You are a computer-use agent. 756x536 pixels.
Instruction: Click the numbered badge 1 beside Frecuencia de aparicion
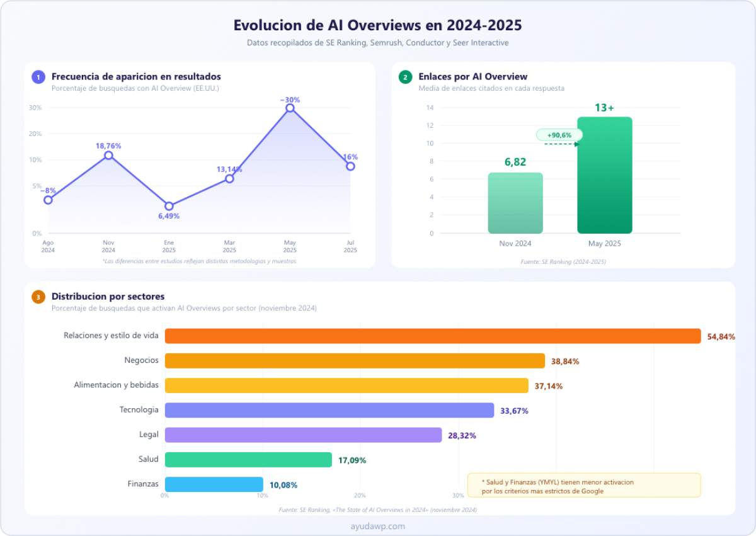37,76
